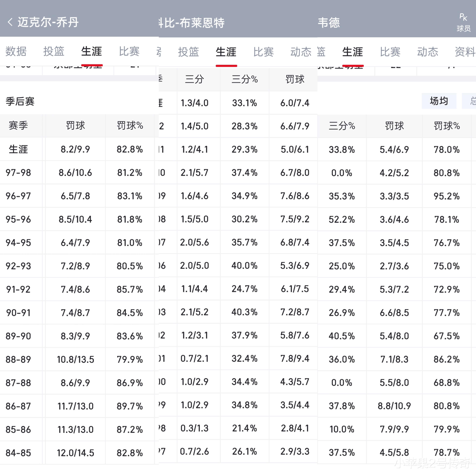Open 投篮 tab in 布莱恩特 panel
The width and height of the screenshot is (476, 476).
click(x=188, y=52)
